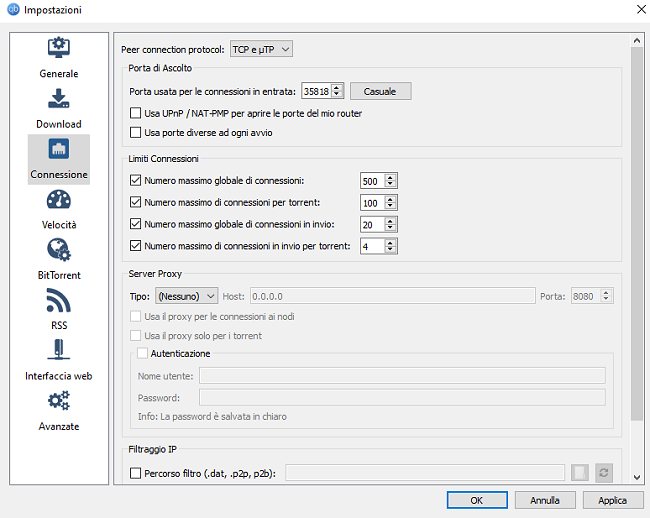Image resolution: width=650 pixels, height=518 pixels.
Task: Select the Connessione network icon
Action: pyautogui.click(x=58, y=149)
